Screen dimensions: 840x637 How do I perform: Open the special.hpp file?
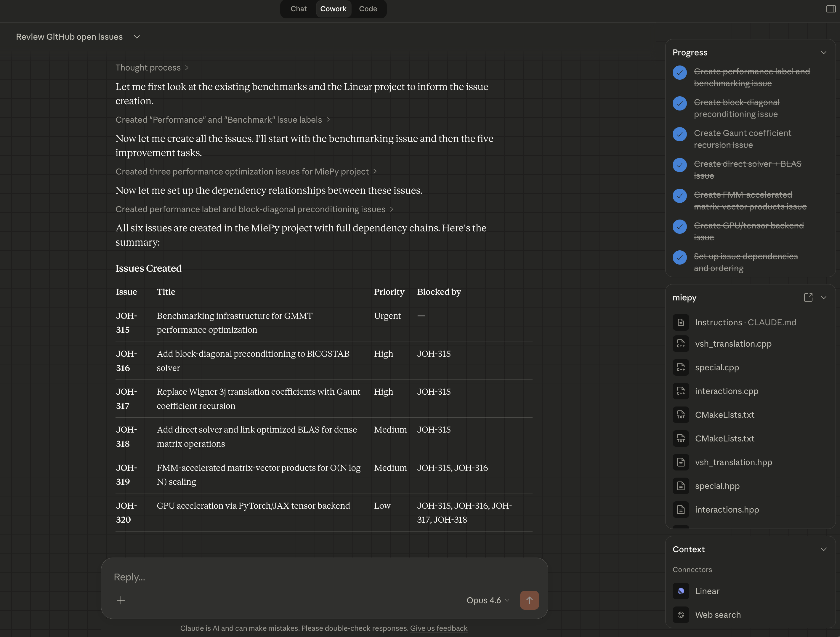(717, 486)
